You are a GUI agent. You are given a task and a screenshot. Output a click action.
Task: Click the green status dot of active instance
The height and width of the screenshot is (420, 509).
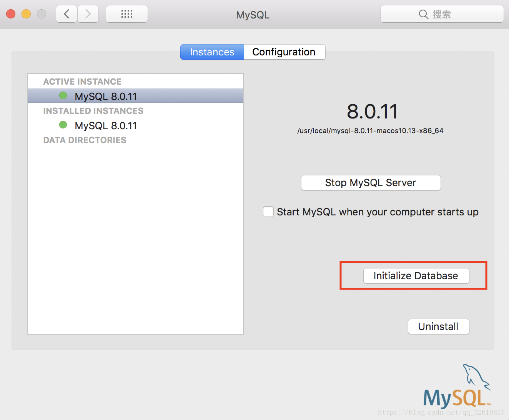click(x=63, y=95)
